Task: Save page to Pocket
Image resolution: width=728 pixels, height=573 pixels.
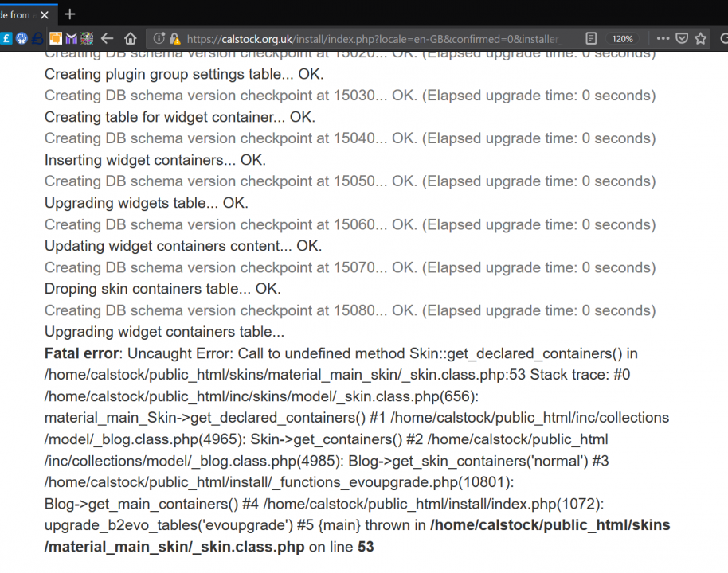Action: click(x=682, y=38)
